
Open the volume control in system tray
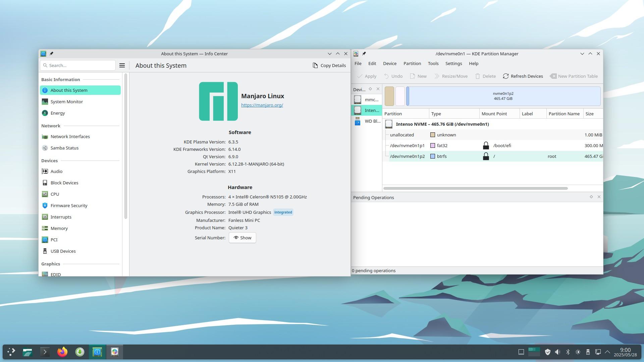tap(557, 352)
